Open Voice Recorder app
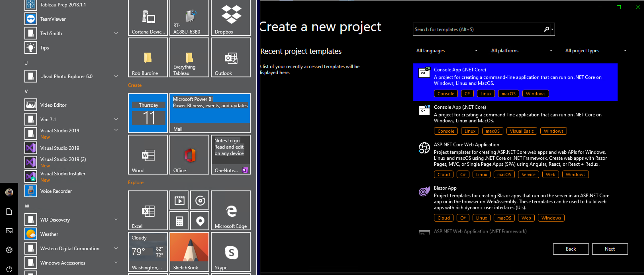 pyautogui.click(x=56, y=191)
